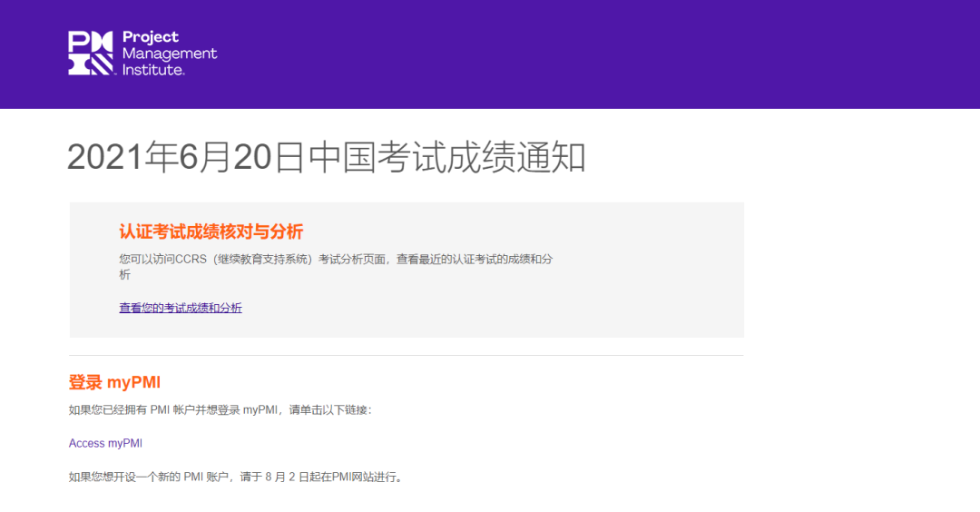Select the orange heading 认证考试成绩核对与分析
Screen dimensions: 980x512
pos(211,231)
